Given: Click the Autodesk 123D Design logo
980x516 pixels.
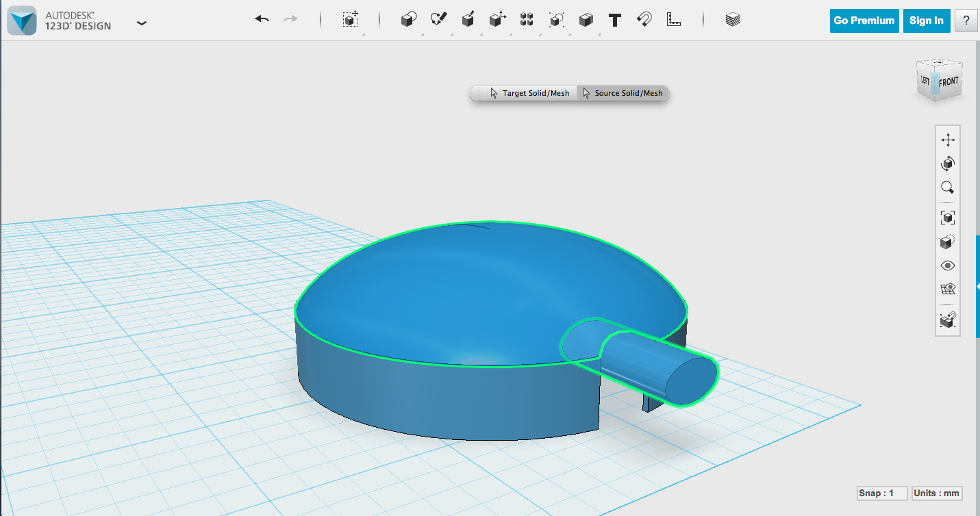Looking at the screenshot, I should (x=21, y=21).
